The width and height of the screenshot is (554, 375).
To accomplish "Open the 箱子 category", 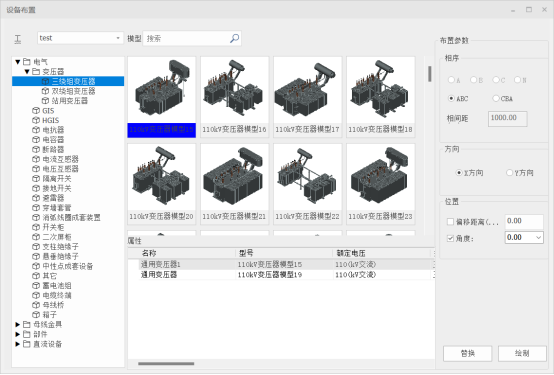I will point(44,315).
